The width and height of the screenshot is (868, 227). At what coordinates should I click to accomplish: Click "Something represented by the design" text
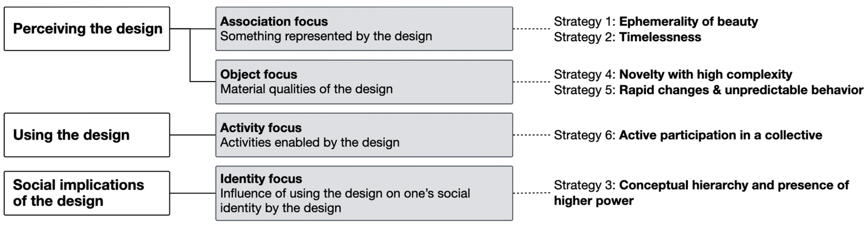326,36
